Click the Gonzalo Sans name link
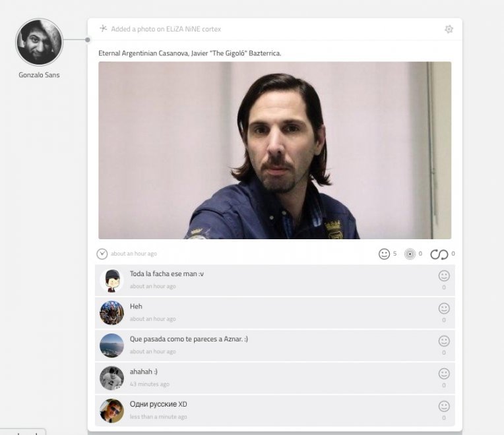This screenshot has height=435, width=504. (39, 74)
